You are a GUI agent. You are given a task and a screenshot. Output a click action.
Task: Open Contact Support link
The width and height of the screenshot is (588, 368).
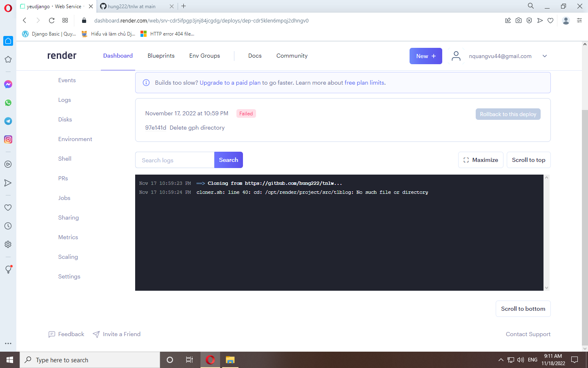pos(528,334)
